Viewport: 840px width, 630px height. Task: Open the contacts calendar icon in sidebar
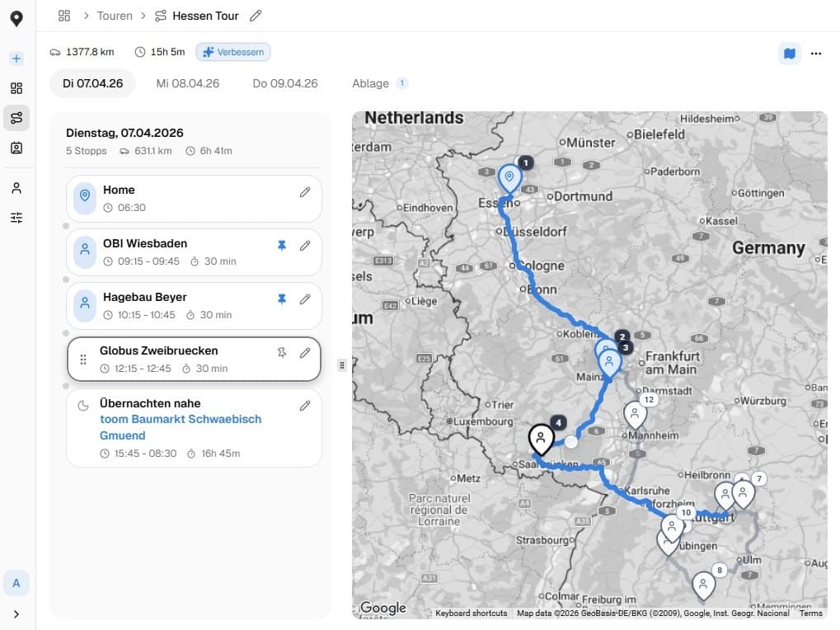coord(16,148)
